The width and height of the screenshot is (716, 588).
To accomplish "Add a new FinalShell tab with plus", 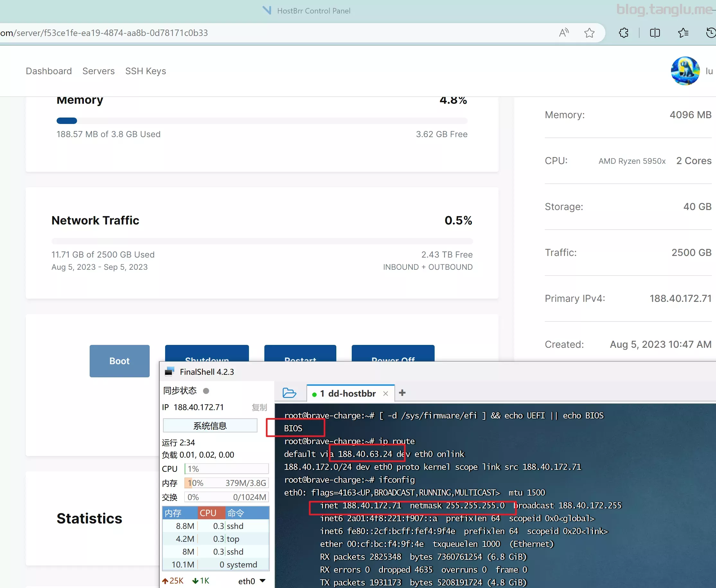I will pyautogui.click(x=402, y=392).
